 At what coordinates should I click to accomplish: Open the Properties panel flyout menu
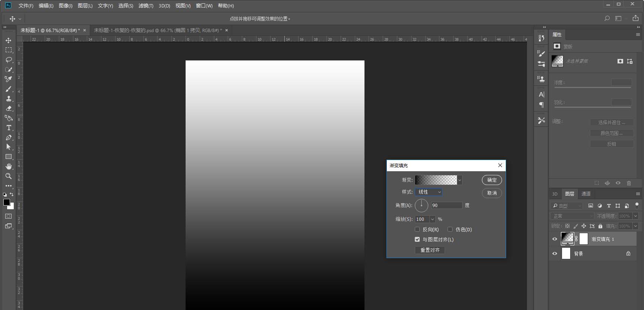pyautogui.click(x=638, y=34)
